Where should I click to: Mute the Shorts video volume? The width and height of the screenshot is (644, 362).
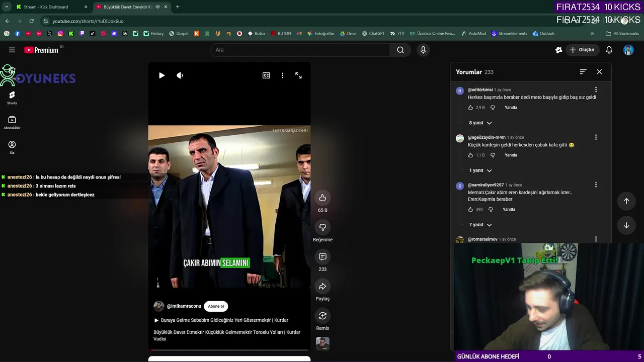(x=180, y=75)
